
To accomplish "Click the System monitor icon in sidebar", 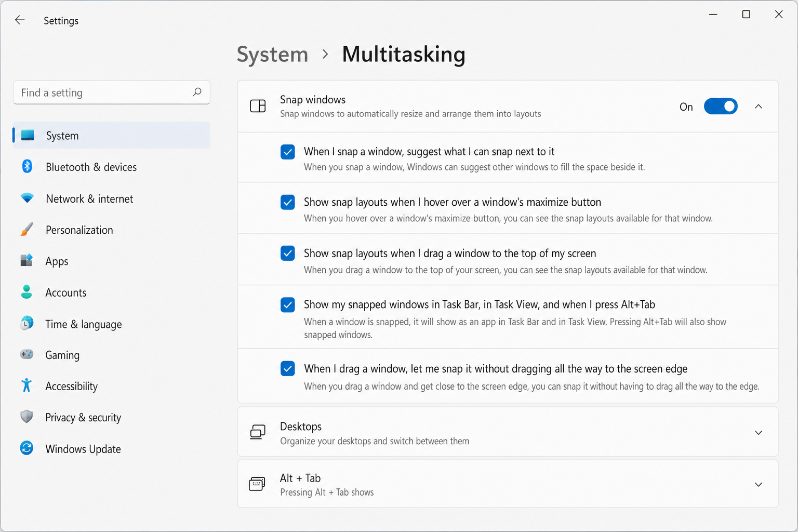I will [x=28, y=136].
